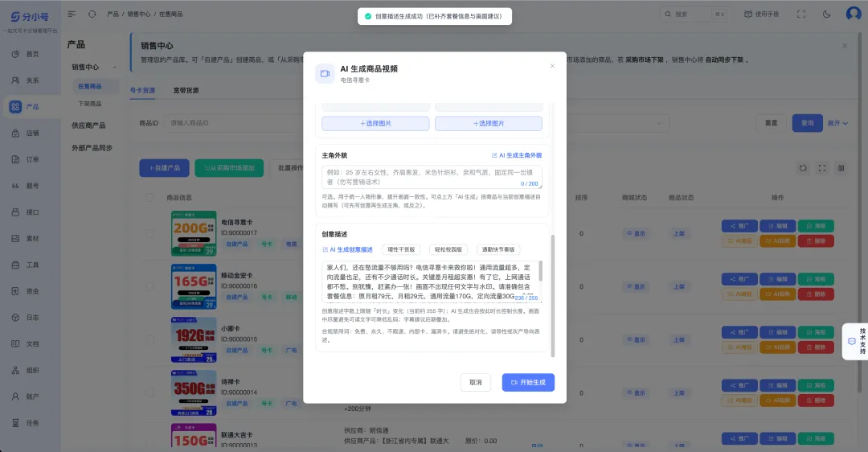Click AI 生成创意描述 link
Image resolution: width=868 pixels, height=452 pixels.
coord(348,250)
